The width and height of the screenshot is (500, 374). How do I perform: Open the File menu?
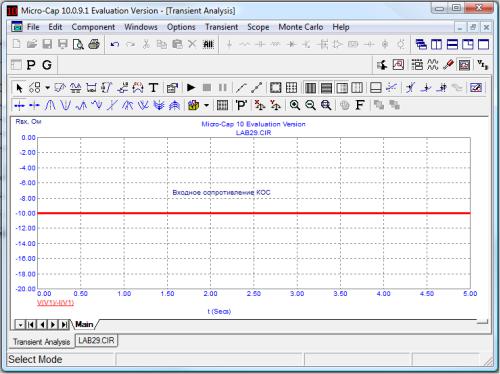point(33,27)
